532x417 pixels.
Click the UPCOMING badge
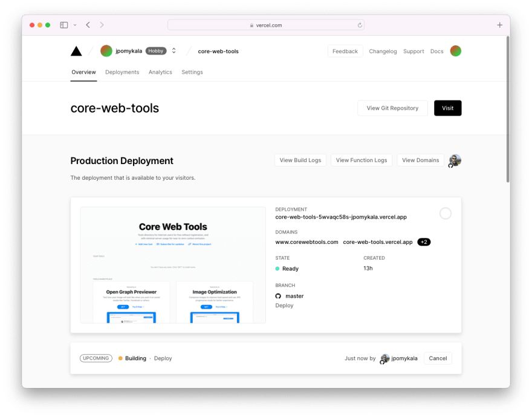[x=96, y=358]
